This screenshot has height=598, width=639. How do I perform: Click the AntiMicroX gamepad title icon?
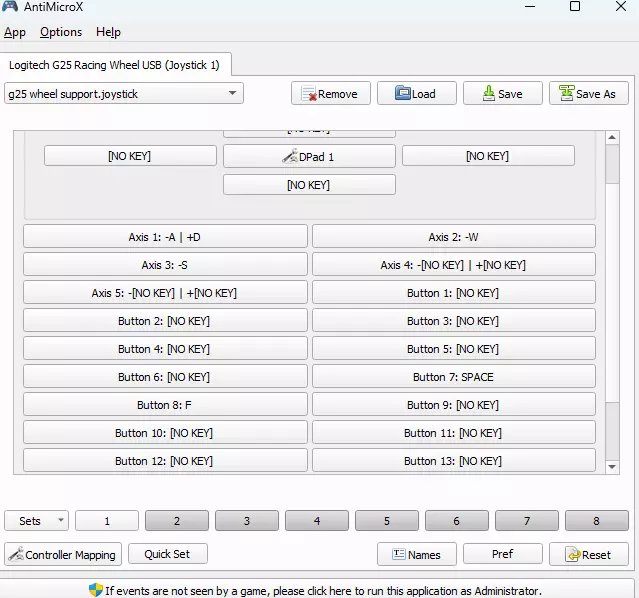[x=10, y=7]
